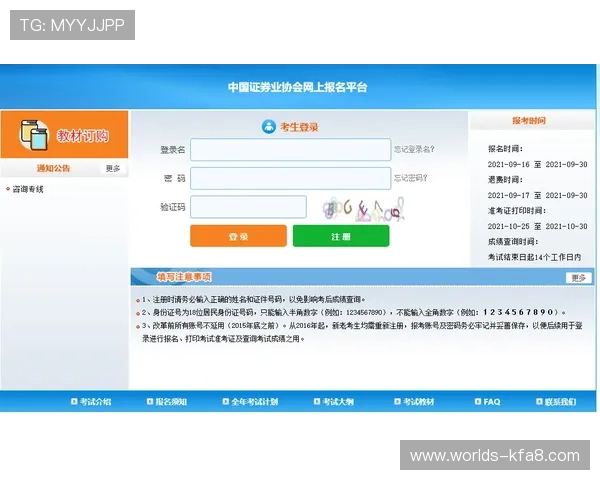The height and width of the screenshot is (480, 600).
Task: Click the square icon beside 全年考试计划
Action: tap(226, 401)
